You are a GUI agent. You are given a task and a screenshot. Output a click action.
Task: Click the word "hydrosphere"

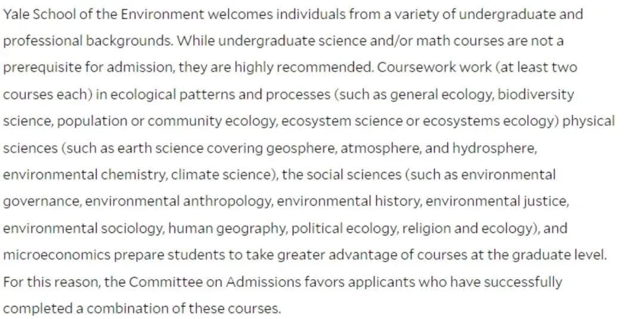pos(493,148)
